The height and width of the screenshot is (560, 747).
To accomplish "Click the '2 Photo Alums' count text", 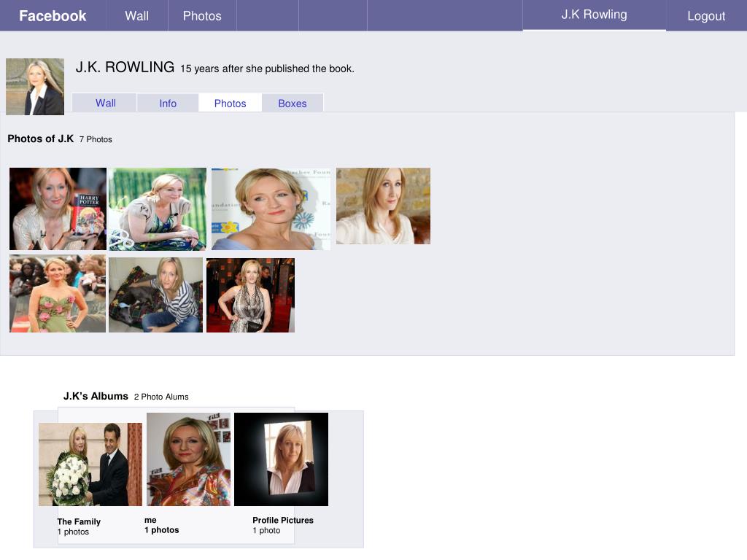I will [x=161, y=397].
